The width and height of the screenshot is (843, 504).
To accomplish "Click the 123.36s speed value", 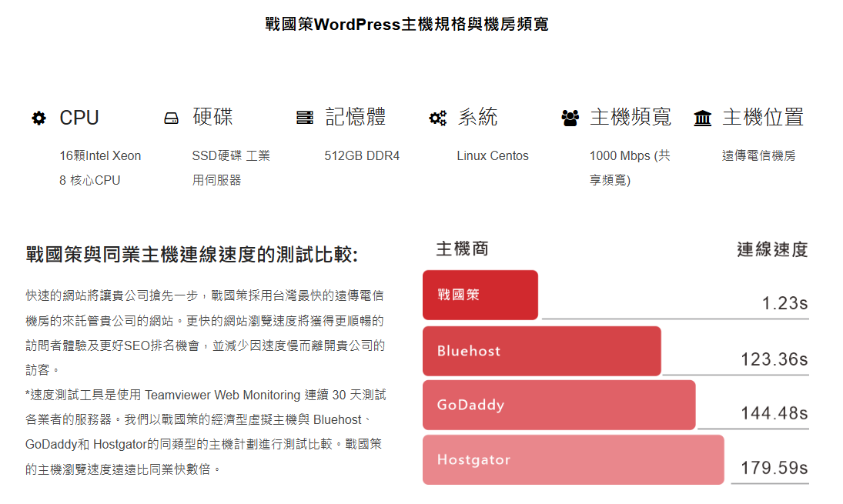I will [x=774, y=359].
